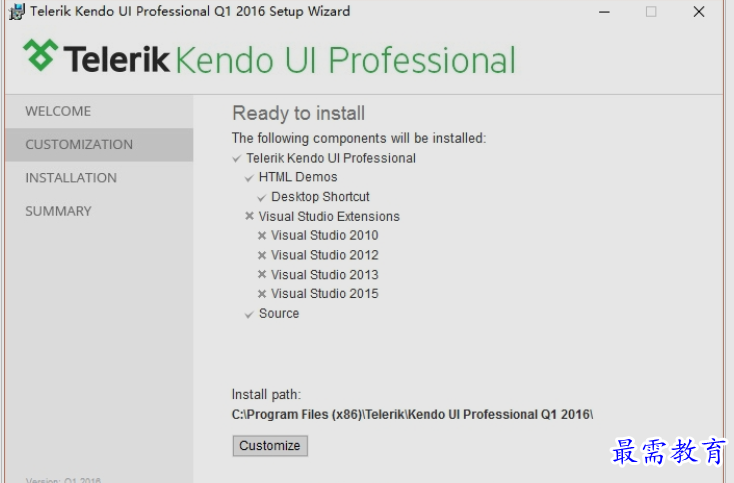Click checkmark next to HTML Demos
Image resolution: width=734 pixels, height=483 pixels.
click(249, 178)
